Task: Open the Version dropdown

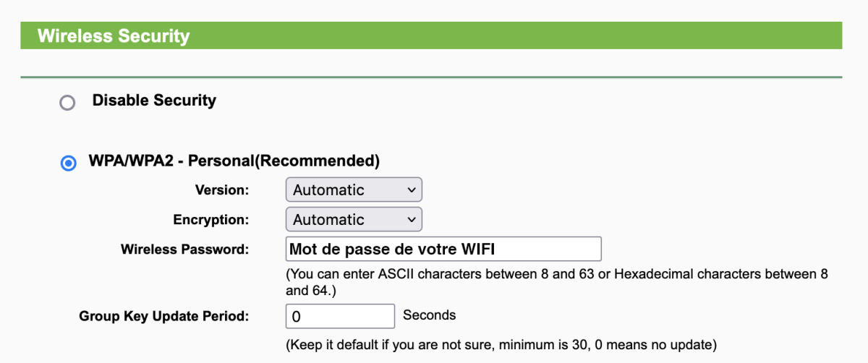Action: pos(353,190)
